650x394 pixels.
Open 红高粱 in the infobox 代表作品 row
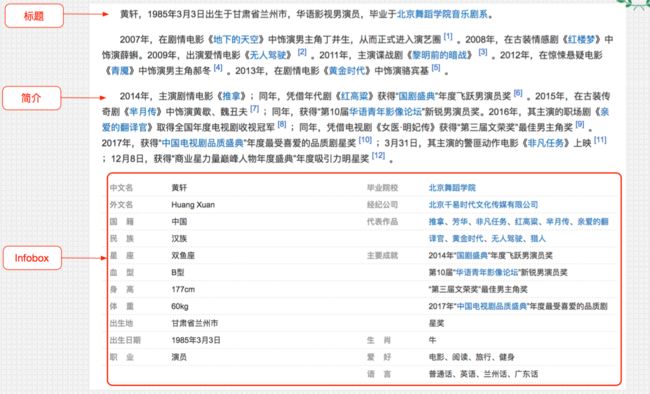526,222
